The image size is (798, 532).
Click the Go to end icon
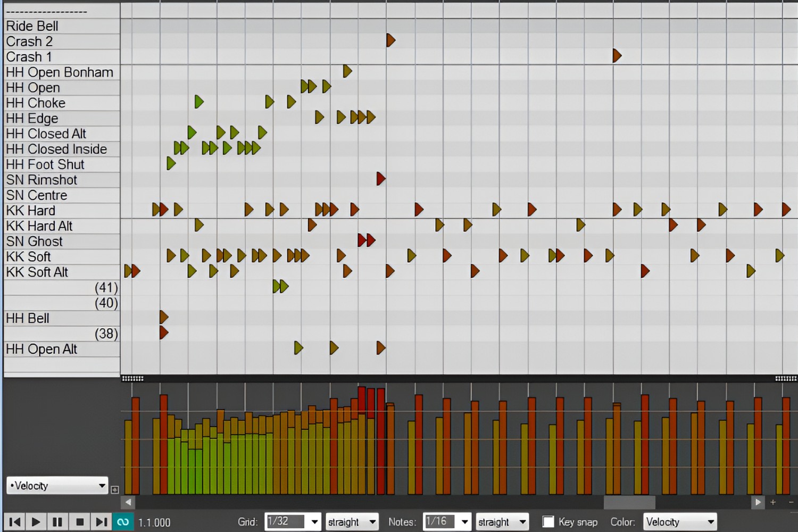(101, 521)
